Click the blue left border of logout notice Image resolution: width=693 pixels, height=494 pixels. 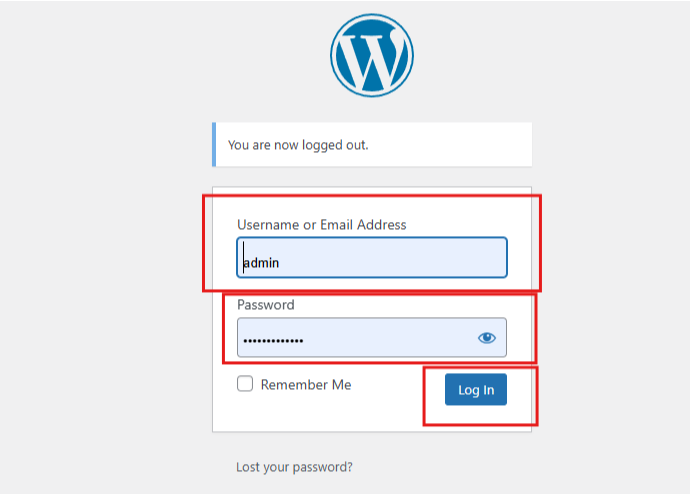click(x=214, y=144)
